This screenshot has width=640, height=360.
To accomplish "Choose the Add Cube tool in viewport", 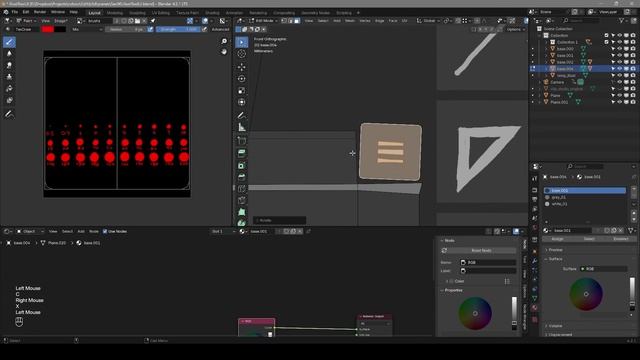I will [x=242, y=141].
